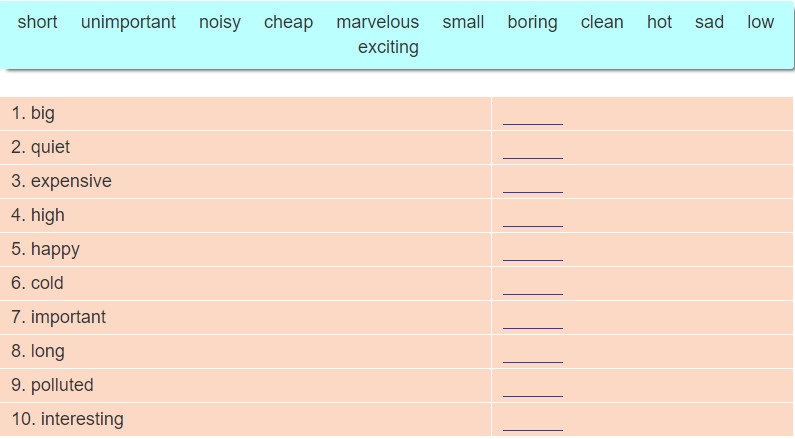The image size is (795, 439).
Task: Click the blank next to '4. high'
Action: [533, 220]
